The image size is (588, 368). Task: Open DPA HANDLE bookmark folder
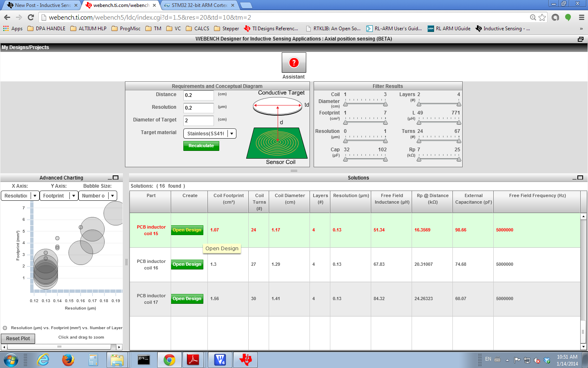coord(46,29)
